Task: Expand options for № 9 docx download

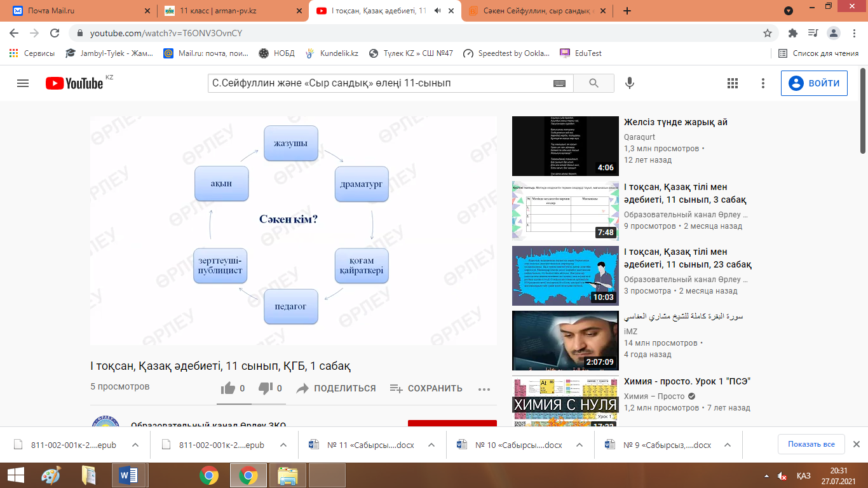Action: point(728,445)
